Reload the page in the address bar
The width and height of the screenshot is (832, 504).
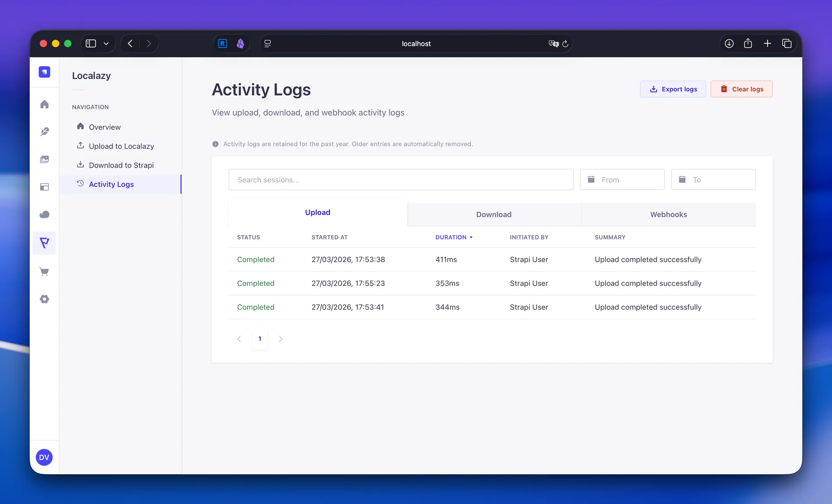pos(565,44)
